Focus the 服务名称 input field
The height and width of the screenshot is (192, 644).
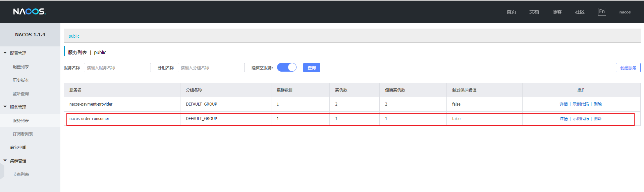click(117, 68)
